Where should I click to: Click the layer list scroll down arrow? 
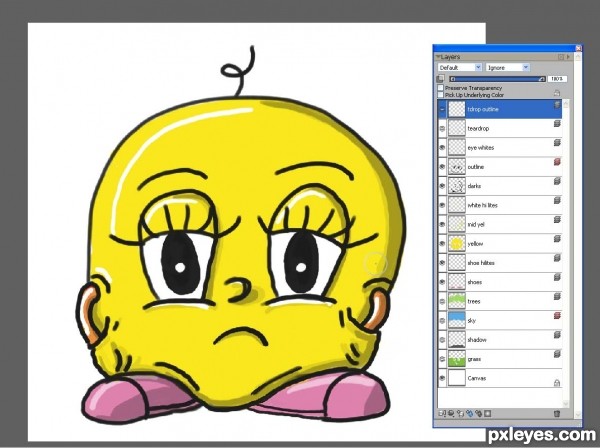566,404
